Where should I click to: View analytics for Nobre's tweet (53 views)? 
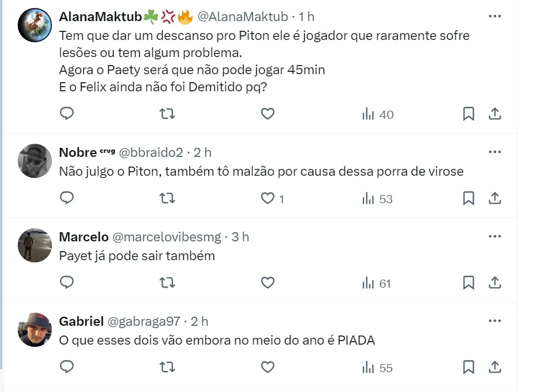pos(377,199)
